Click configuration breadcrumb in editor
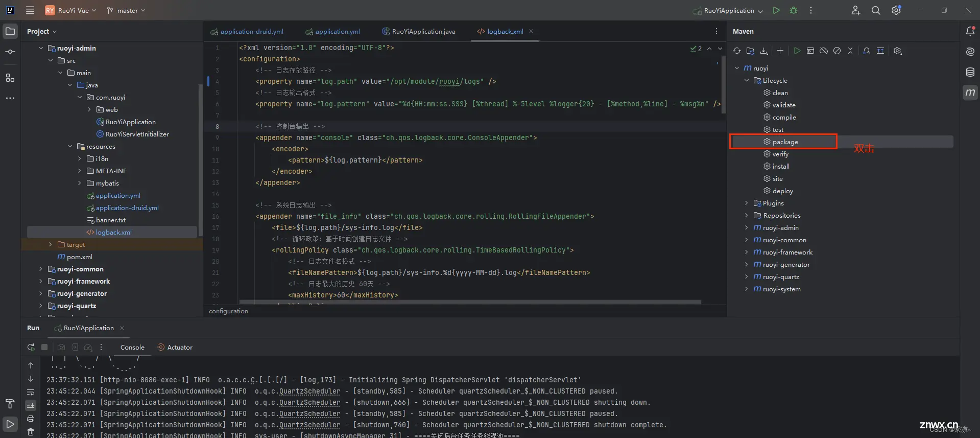The image size is (980, 438). coord(228,311)
